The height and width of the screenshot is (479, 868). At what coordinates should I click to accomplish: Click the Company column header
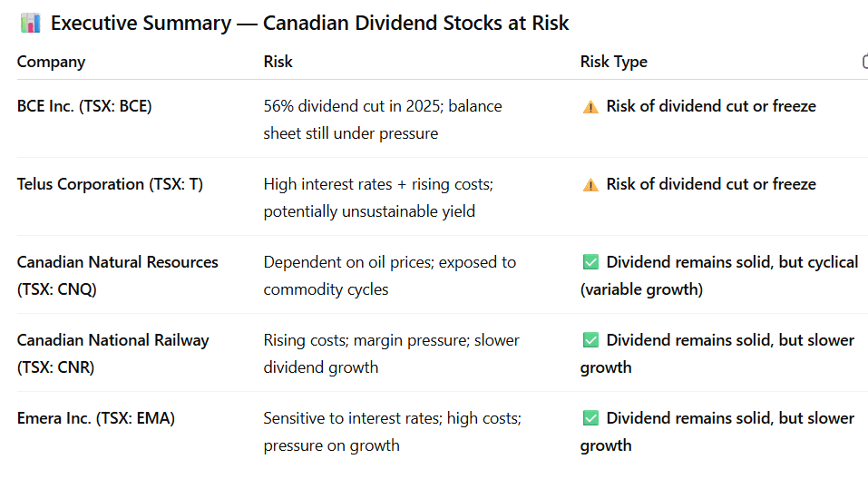tap(51, 62)
